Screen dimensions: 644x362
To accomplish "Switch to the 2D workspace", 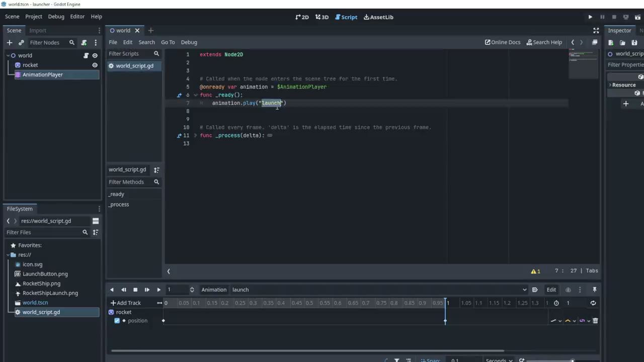I will [301, 17].
